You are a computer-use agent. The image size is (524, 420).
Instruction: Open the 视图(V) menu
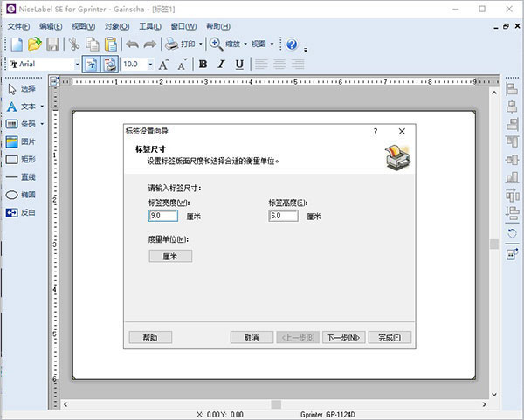[84, 26]
